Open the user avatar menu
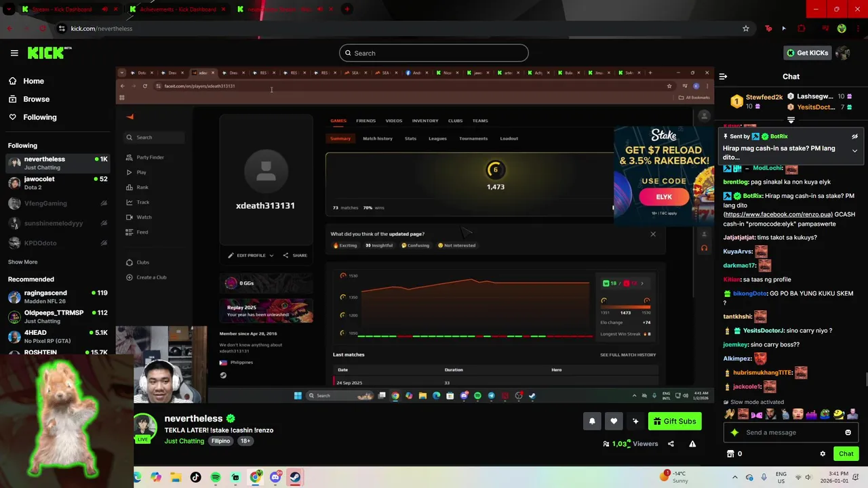Screen dimensions: 868x488 [x=843, y=53]
